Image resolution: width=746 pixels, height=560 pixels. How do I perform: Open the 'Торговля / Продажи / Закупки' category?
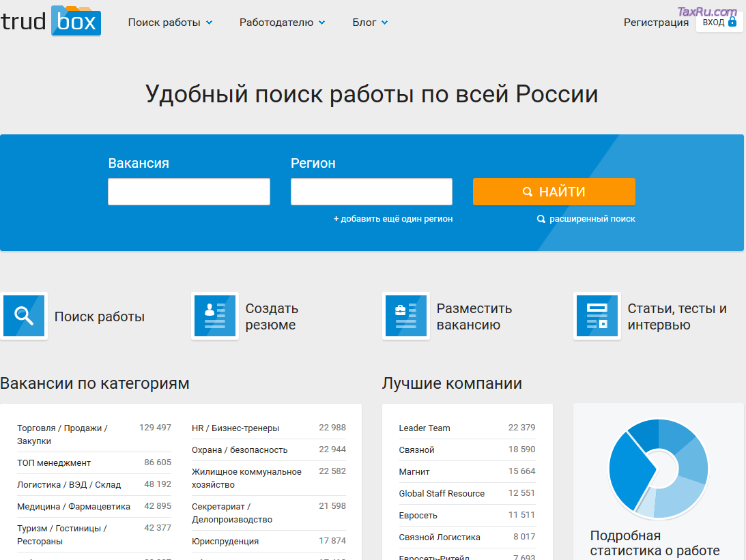coord(62,434)
